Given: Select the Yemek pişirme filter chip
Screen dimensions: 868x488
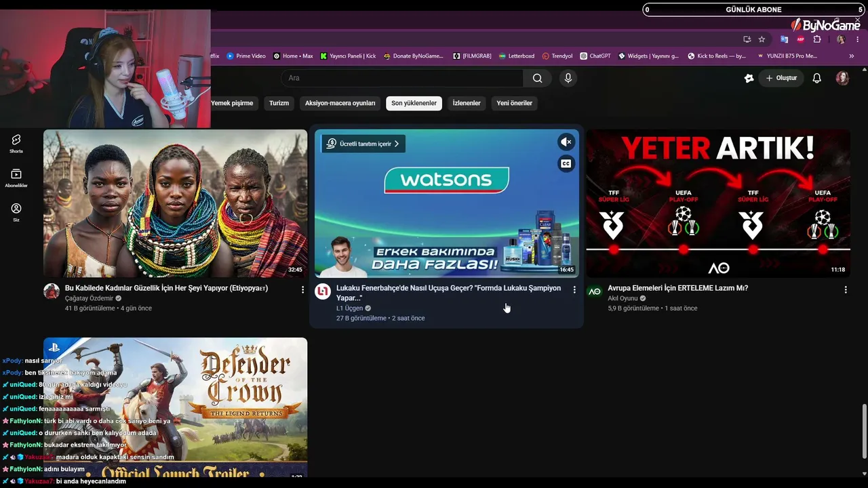Looking at the screenshot, I should point(232,103).
